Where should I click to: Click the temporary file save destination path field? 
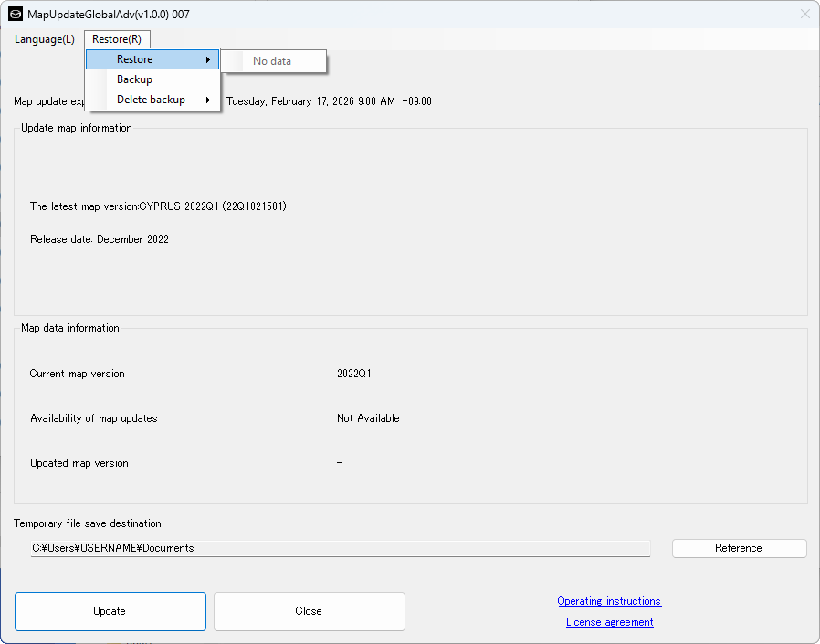coord(340,548)
